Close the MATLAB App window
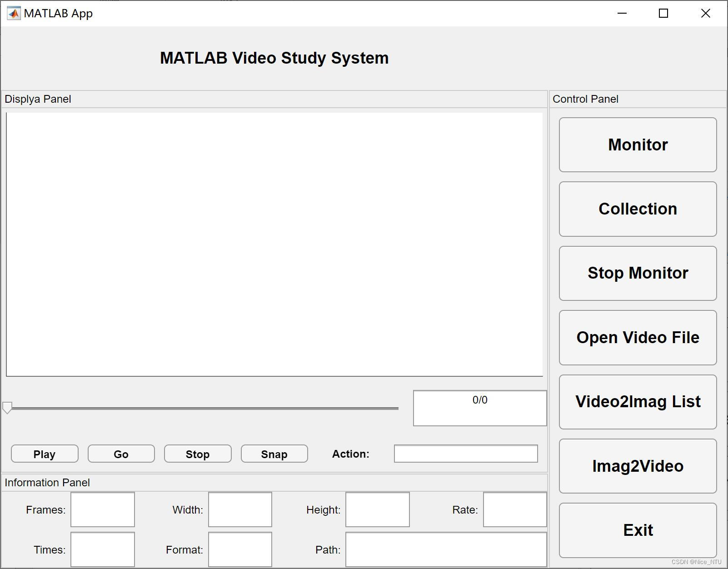728x569 pixels. point(705,14)
